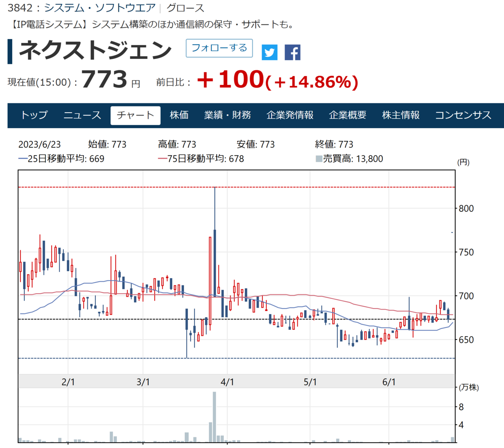Click the 3/1 date axis label
The width and height of the screenshot is (504, 448).
coord(143,382)
